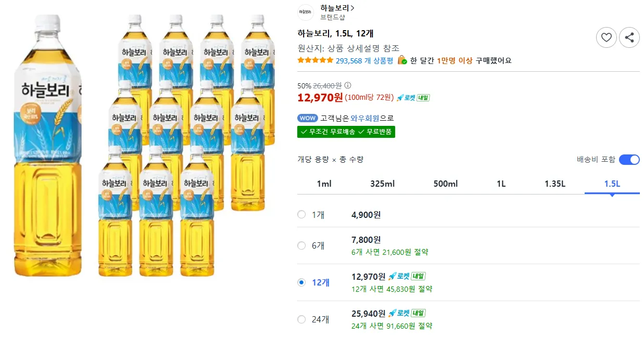Select the 1.35L volume tab
The height and width of the screenshot is (337, 644).
tap(555, 184)
